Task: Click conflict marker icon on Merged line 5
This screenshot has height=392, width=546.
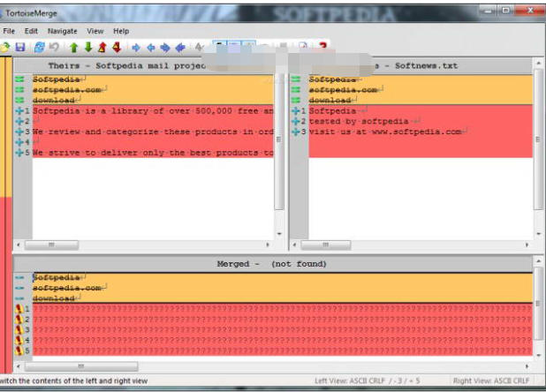Action: click(x=19, y=351)
